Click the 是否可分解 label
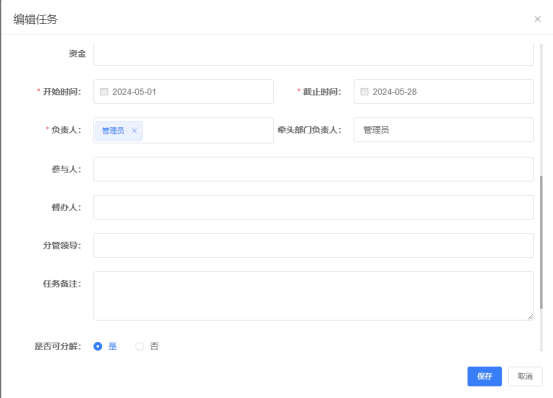This screenshot has height=398, width=553. [x=57, y=346]
